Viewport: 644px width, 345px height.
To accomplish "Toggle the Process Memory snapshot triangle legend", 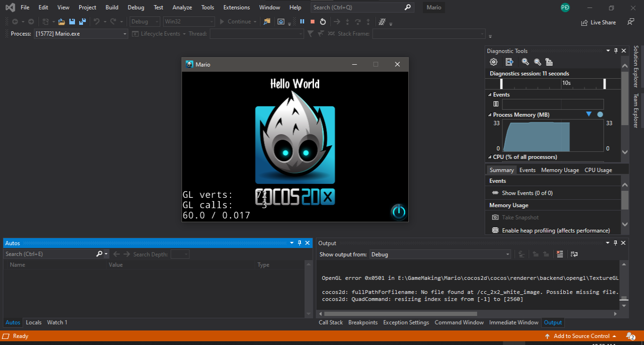I will coord(589,114).
